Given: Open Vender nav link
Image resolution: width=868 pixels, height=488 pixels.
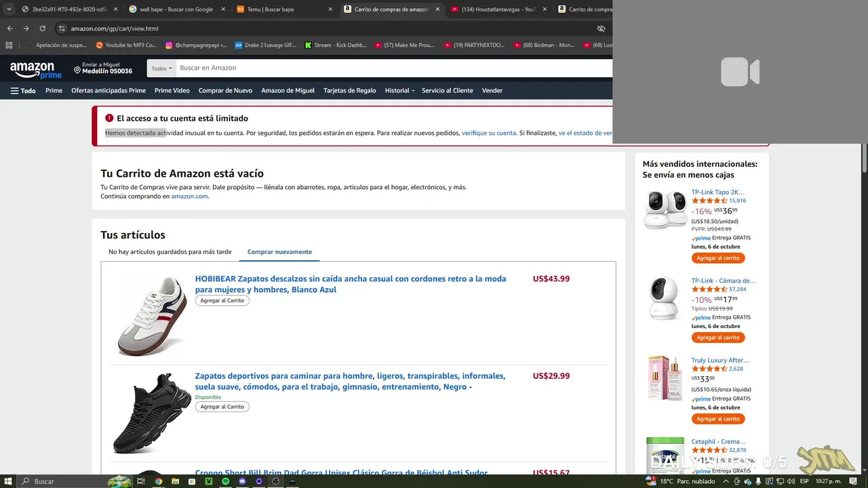Looking at the screenshot, I should tap(492, 90).
